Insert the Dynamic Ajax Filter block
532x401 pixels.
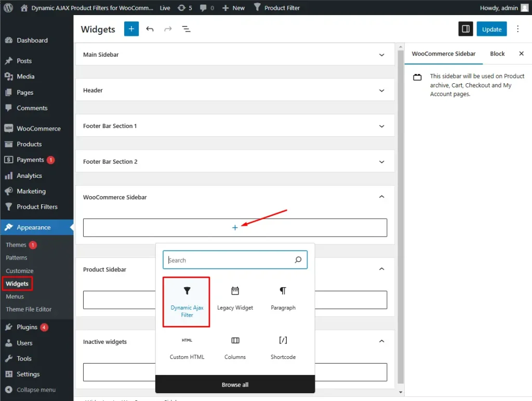coord(187,302)
